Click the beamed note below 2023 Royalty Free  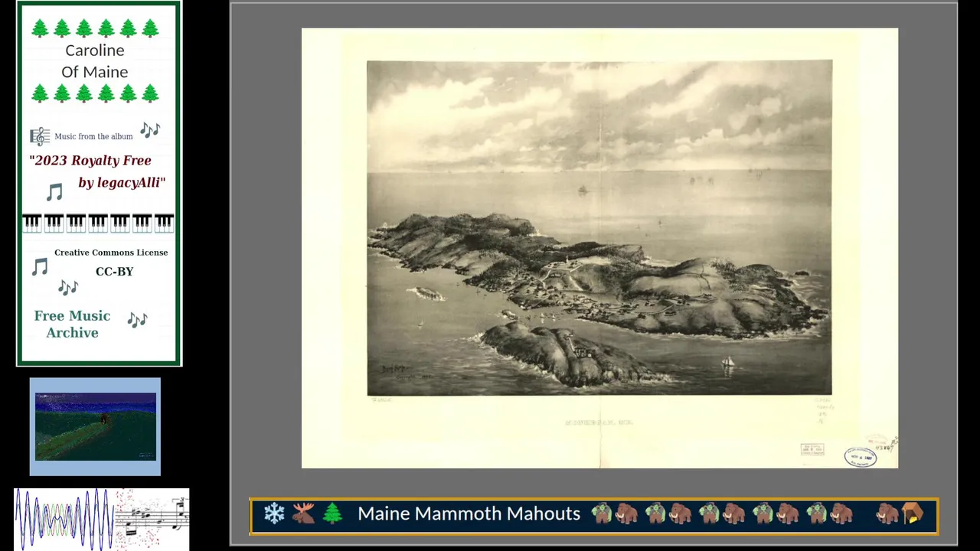pyautogui.click(x=54, y=191)
